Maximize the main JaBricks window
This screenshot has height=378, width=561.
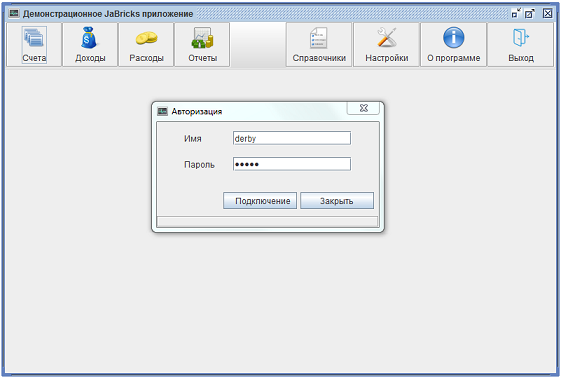click(530, 14)
